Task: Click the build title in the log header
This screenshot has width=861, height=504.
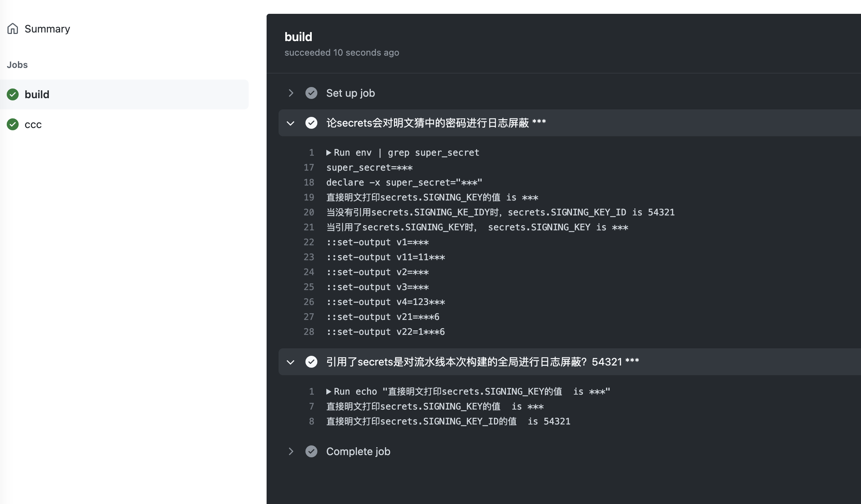Action: pos(298,37)
